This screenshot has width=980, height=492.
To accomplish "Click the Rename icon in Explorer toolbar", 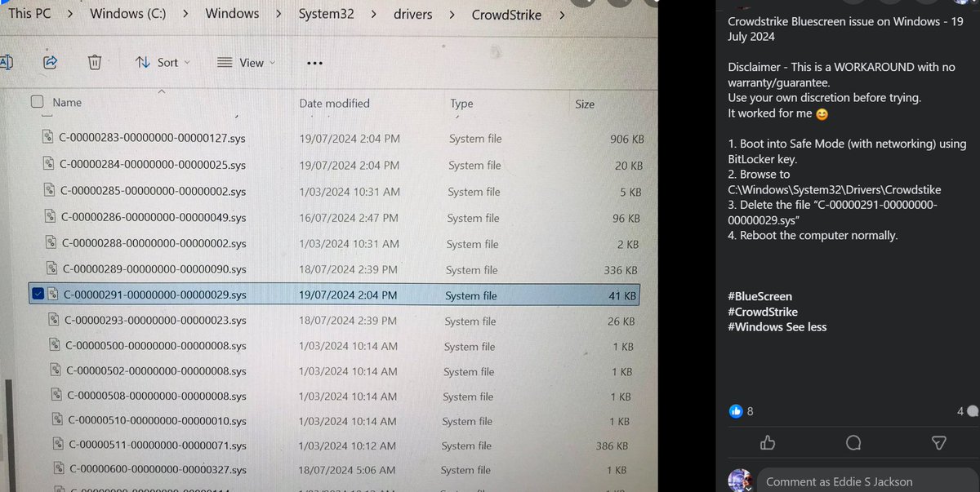I will [5, 61].
